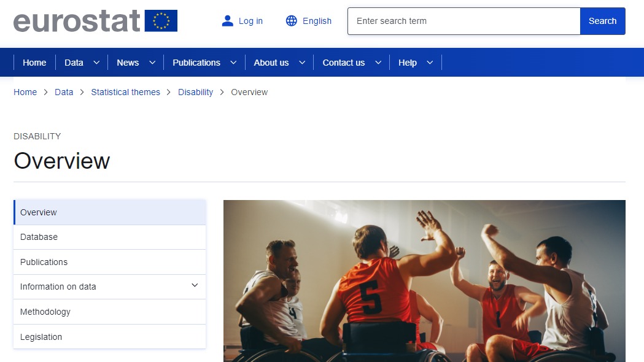
Task: Select Methodology in the side menu
Action: pyautogui.click(x=110, y=312)
